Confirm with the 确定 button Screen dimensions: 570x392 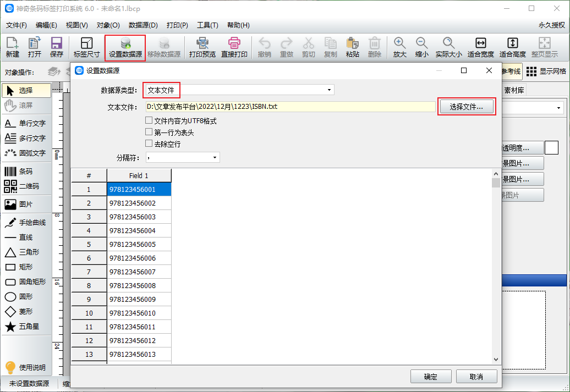431,377
